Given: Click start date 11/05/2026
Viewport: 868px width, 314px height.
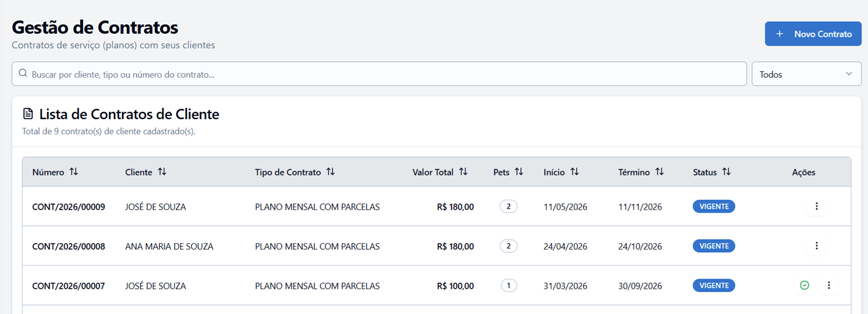Looking at the screenshot, I should click(565, 207).
